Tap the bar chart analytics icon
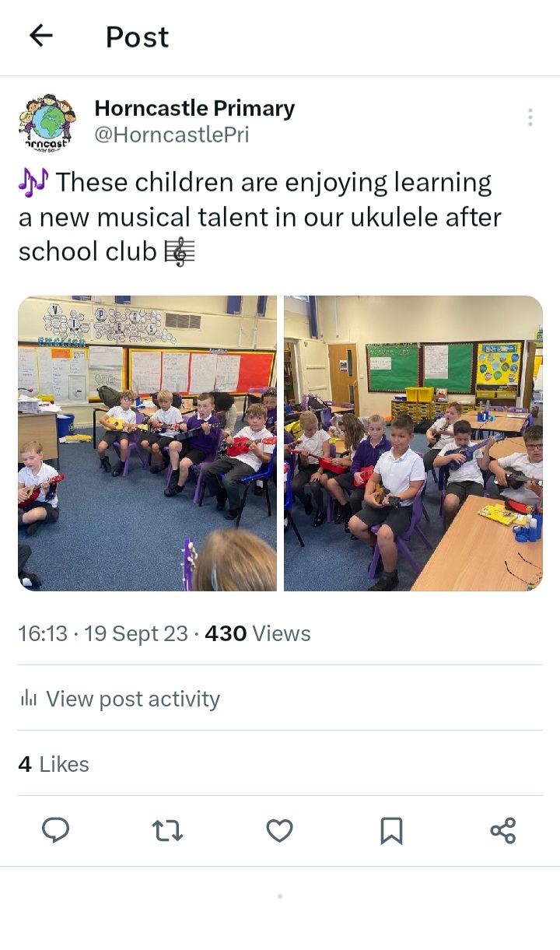The width and height of the screenshot is (560, 950). coord(29,698)
